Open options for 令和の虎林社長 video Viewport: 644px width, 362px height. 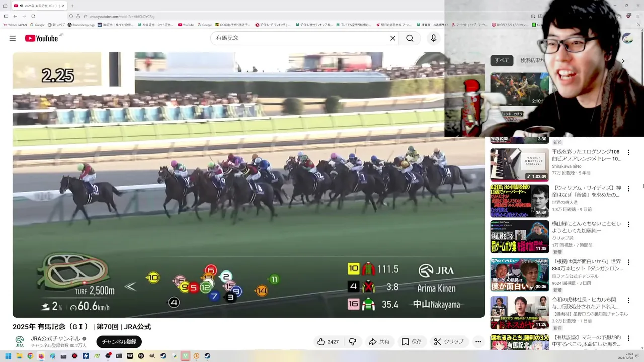click(x=628, y=301)
